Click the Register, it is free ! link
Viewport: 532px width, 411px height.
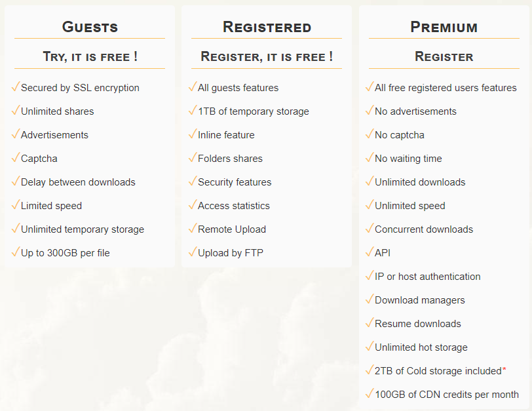point(267,57)
